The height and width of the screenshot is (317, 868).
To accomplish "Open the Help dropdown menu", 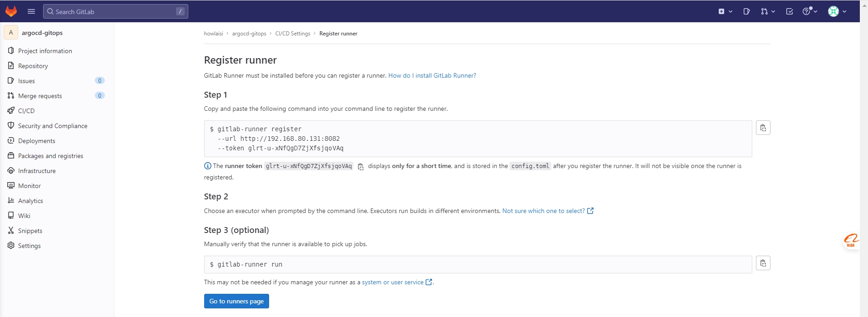I will point(809,11).
